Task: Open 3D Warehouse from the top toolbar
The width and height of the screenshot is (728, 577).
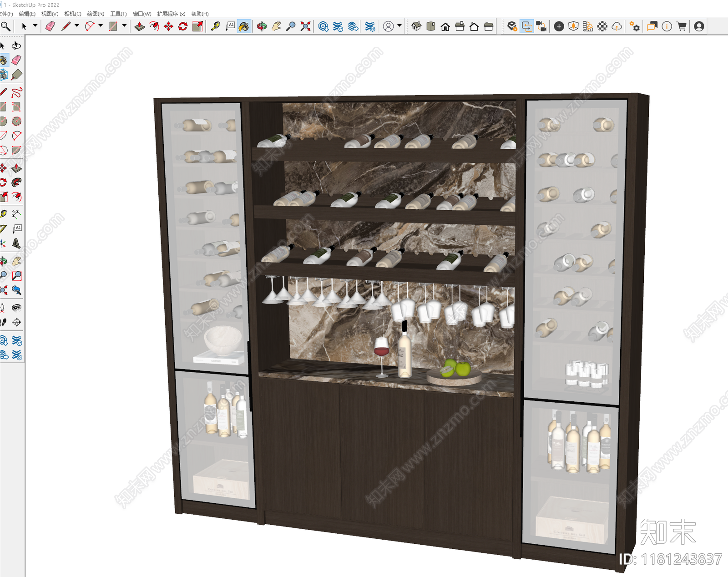Action: 324,26
